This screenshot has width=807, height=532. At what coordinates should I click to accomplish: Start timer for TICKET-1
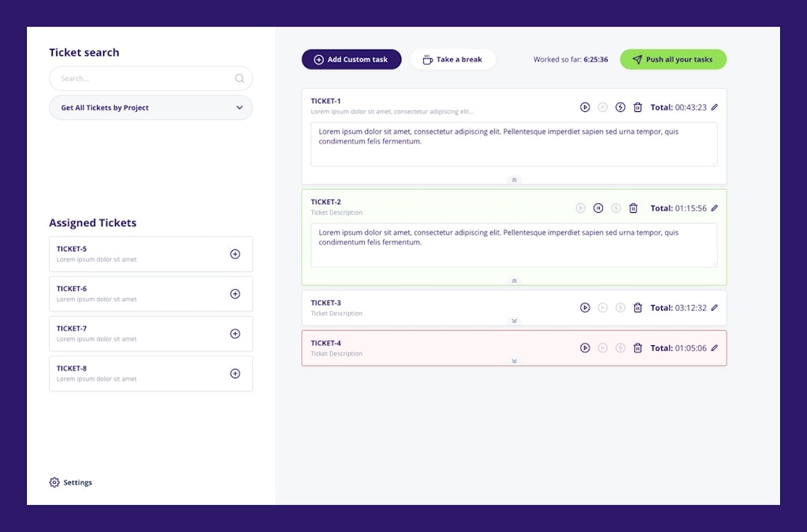(585, 107)
